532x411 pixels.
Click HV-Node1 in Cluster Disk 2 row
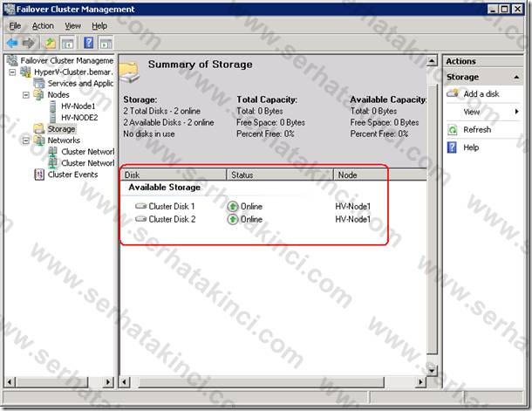pos(353,219)
